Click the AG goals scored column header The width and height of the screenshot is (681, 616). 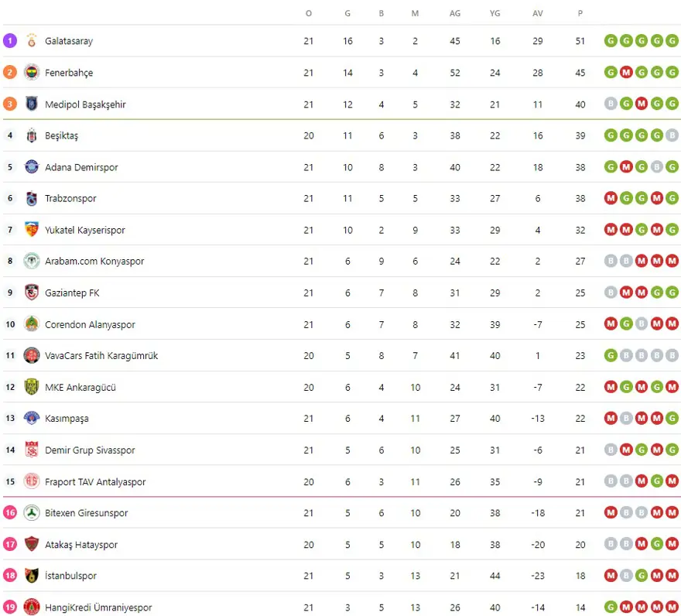(455, 13)
